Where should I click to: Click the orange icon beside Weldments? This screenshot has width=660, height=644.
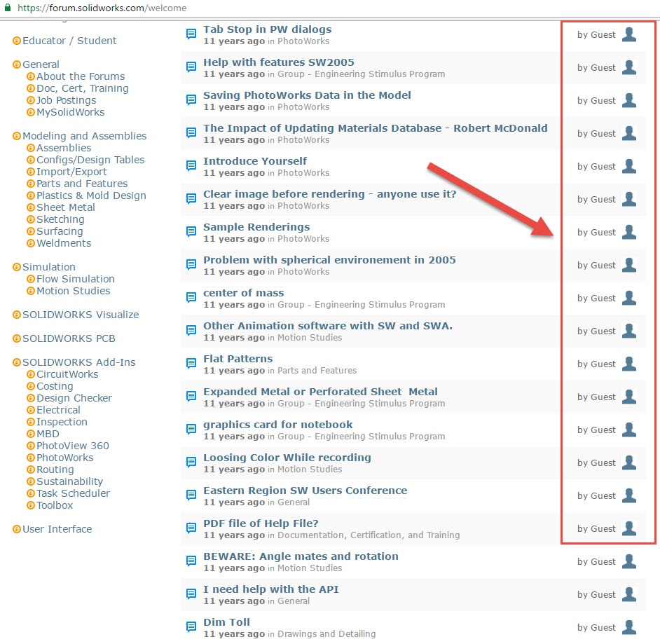[x=31, y=243]
